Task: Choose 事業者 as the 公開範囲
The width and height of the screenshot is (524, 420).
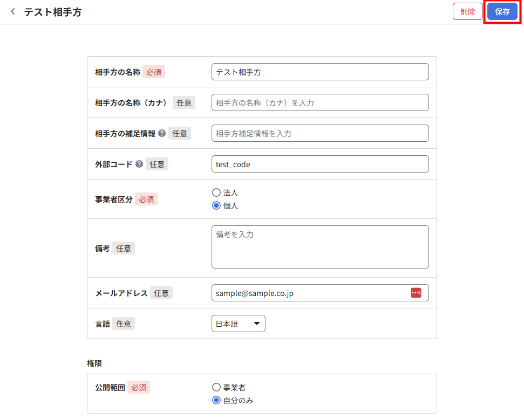Action: (216, 387)
